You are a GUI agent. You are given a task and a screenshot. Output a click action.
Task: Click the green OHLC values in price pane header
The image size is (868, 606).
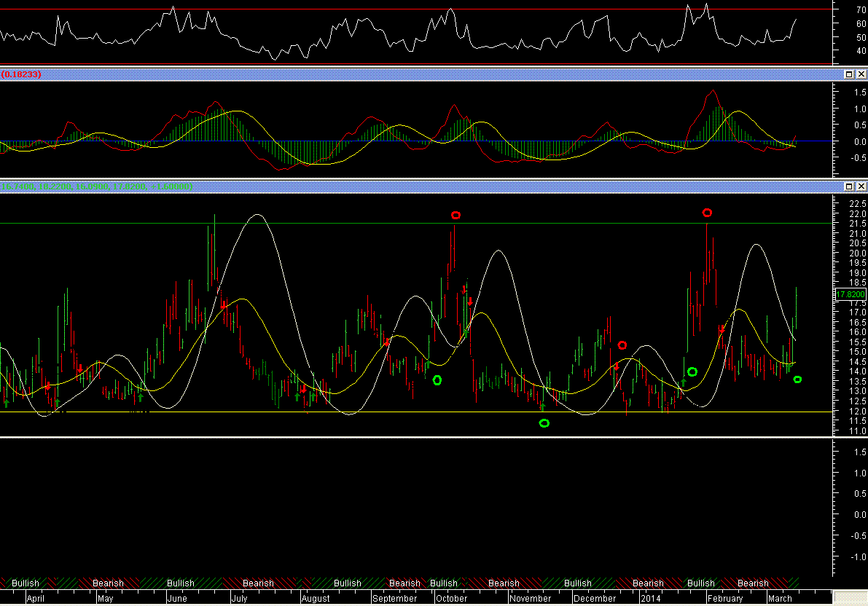click(97, 186)
